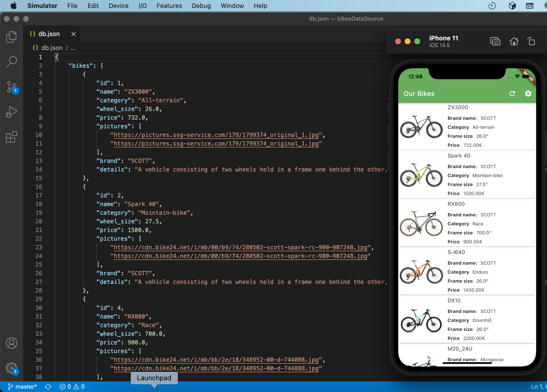Open Source Control view with badge
547x392 pixels.
point(11,87)
